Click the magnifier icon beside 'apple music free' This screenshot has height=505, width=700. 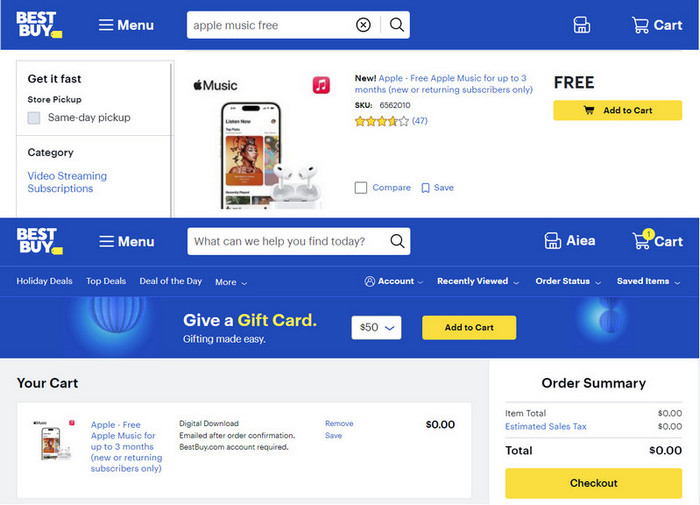point(396,25)
